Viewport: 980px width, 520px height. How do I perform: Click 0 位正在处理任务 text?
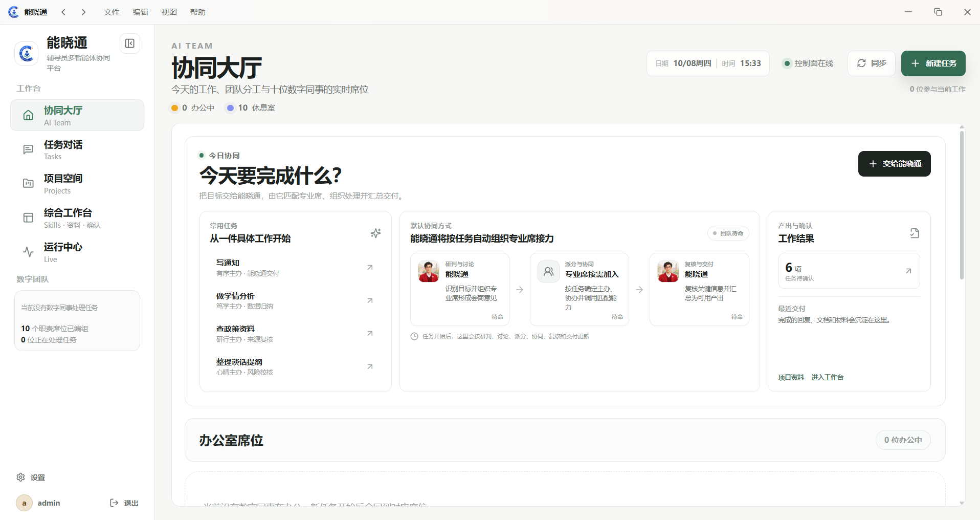pos(49,340)
